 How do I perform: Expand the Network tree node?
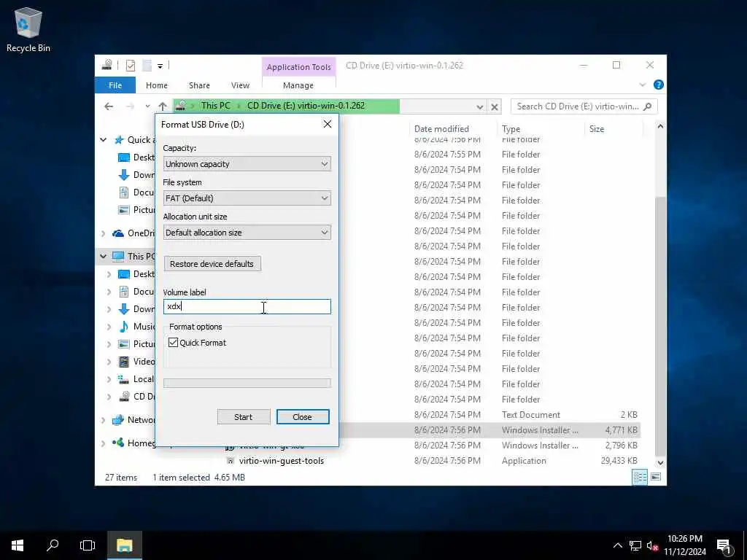click(103, 420)
